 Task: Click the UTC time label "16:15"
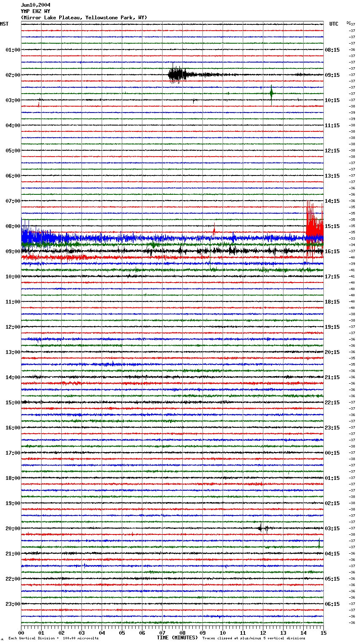click(332, 251)
